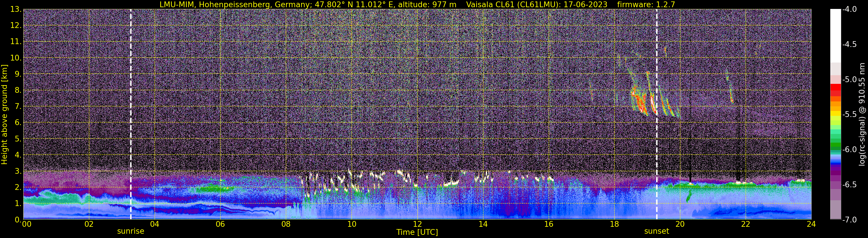The height and width of the screenshot is (238, 868).
Task: Click the -5.0 colorbar value label
Action: tap(849, 79)
